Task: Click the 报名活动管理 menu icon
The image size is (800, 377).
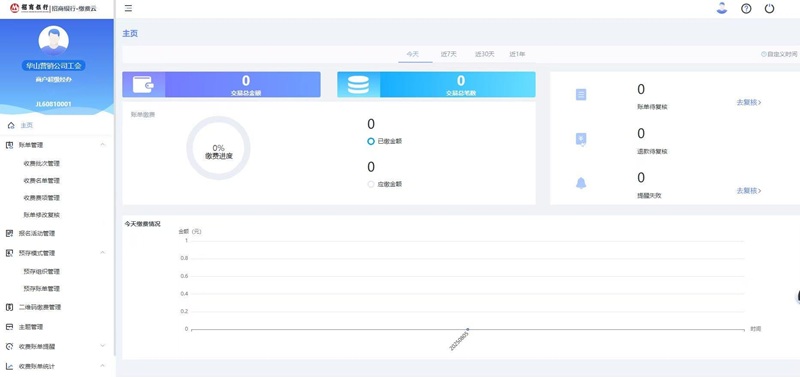Action: (9, 234)
